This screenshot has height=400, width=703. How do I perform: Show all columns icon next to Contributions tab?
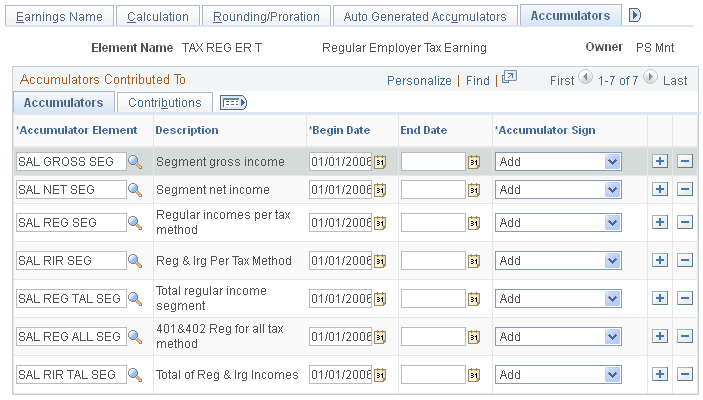tap(233, 103)
